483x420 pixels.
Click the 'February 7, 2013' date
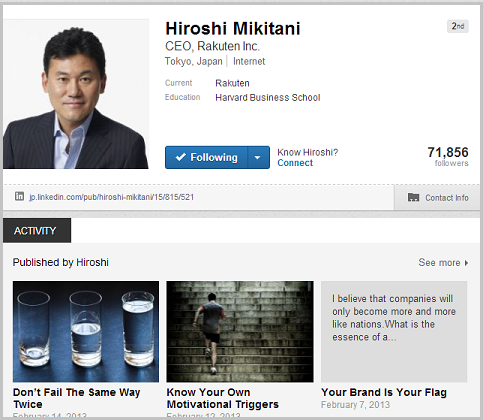coord(355,405)
